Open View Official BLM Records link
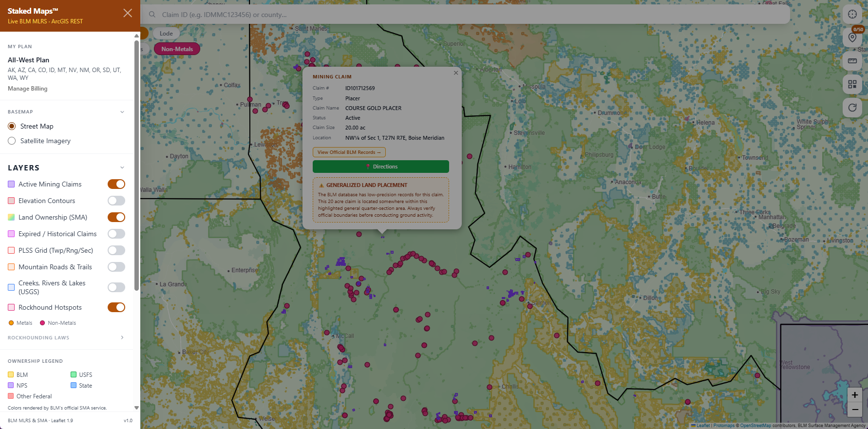 tap(349, 152)
